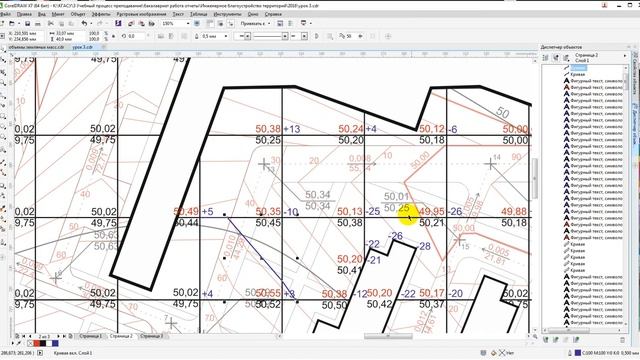Click the blue swatch in document palette
Viewport: 640px width, 360px height.
pyautogui.click(x=55, y=344)
